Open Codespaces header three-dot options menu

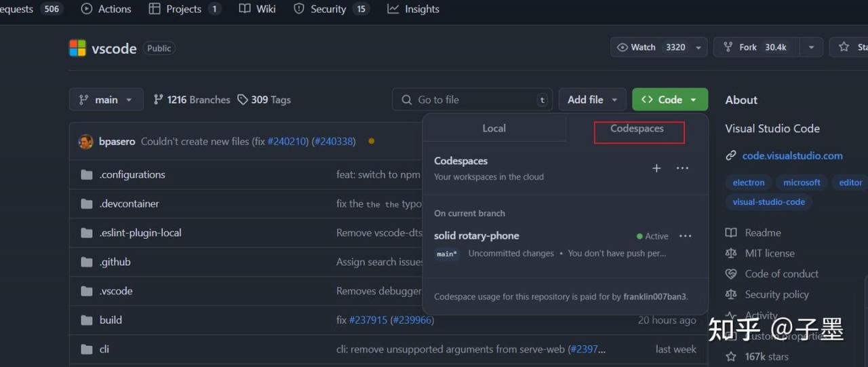pos(682,168)
